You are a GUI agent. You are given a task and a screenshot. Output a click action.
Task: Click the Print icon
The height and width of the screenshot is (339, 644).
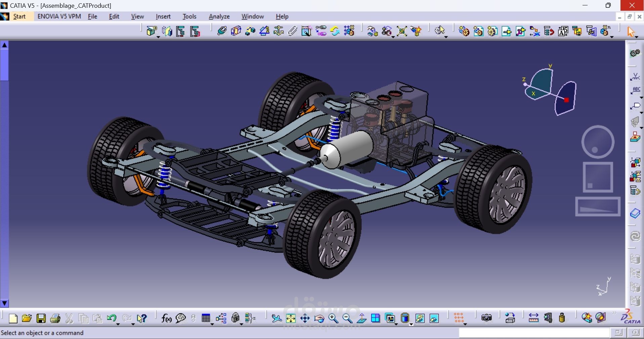coord(55,318)
